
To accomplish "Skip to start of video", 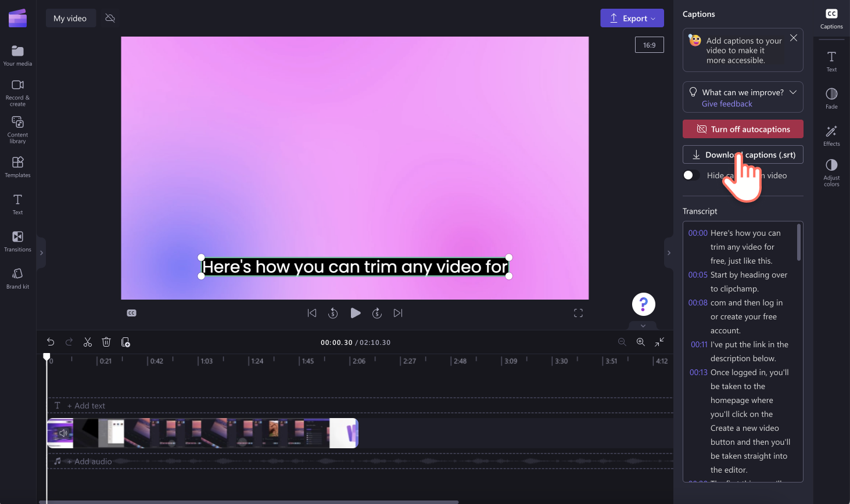I will (312, 313).
